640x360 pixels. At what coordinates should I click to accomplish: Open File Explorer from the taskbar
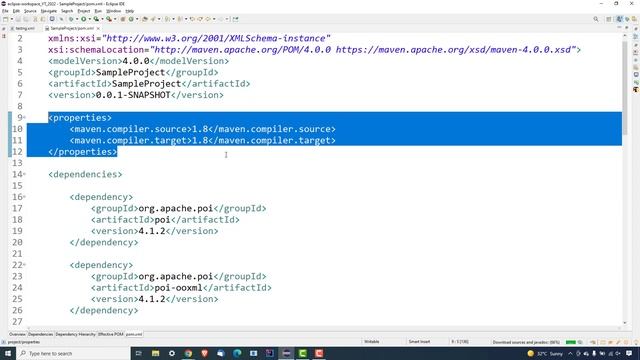coord(156,353)
